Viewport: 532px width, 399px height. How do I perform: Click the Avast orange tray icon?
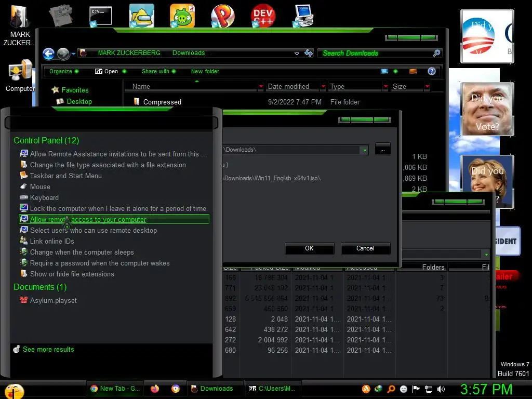[366, 389]
